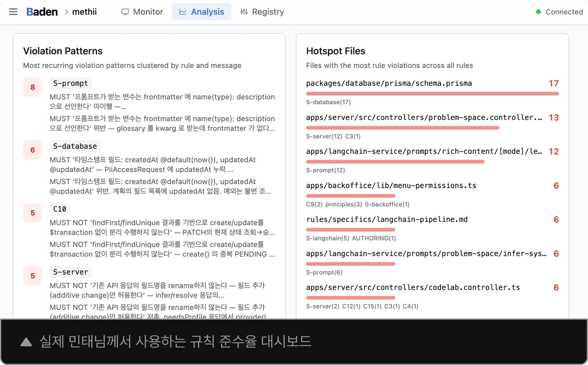Click the Hotspot Files heading
588x365 pixels.
336,51
